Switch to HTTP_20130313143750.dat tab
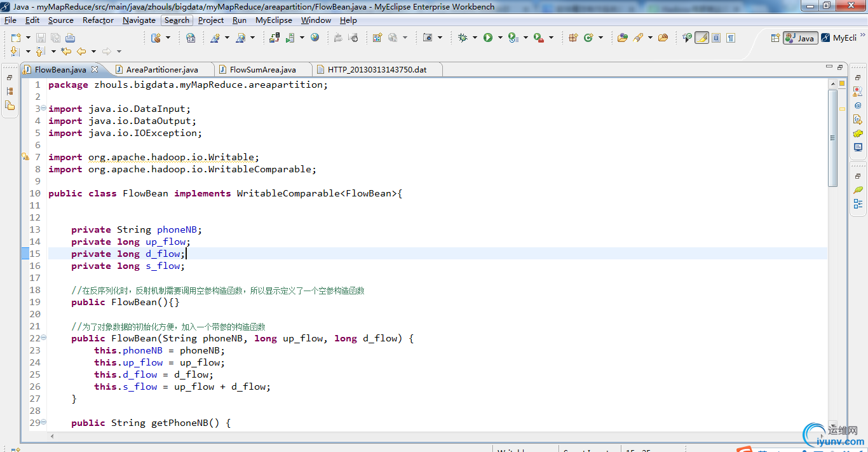 click(377, 69)
